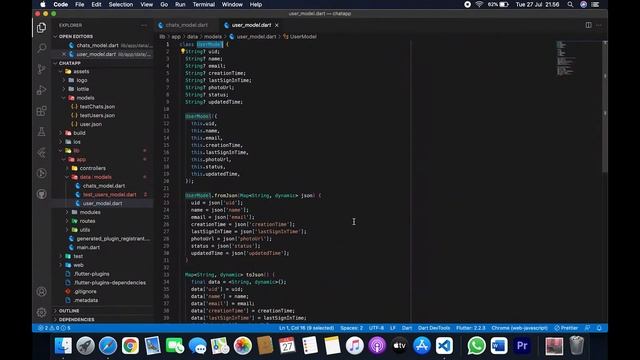Open the File menu
Viewport: 640px width, 360px height.
tap(80, 4)
